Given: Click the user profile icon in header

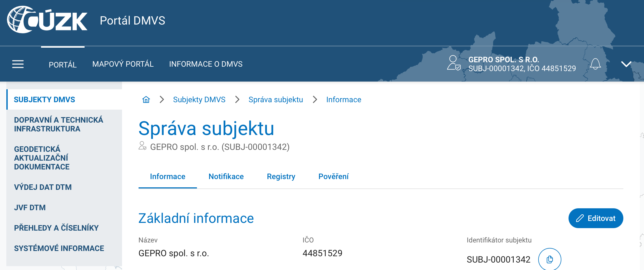Looking at the screenshot, I should 453,63.
